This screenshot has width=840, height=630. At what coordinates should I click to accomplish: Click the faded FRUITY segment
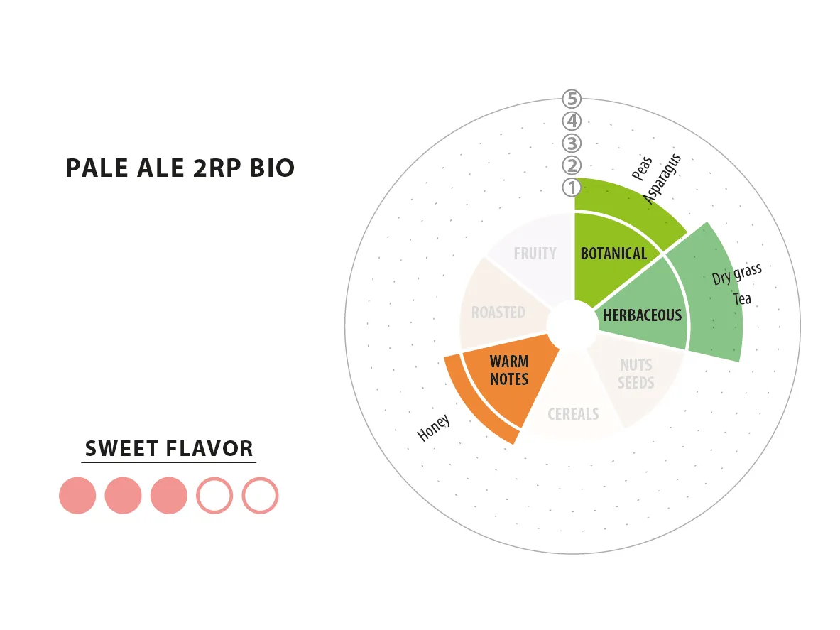coord(535,254)
